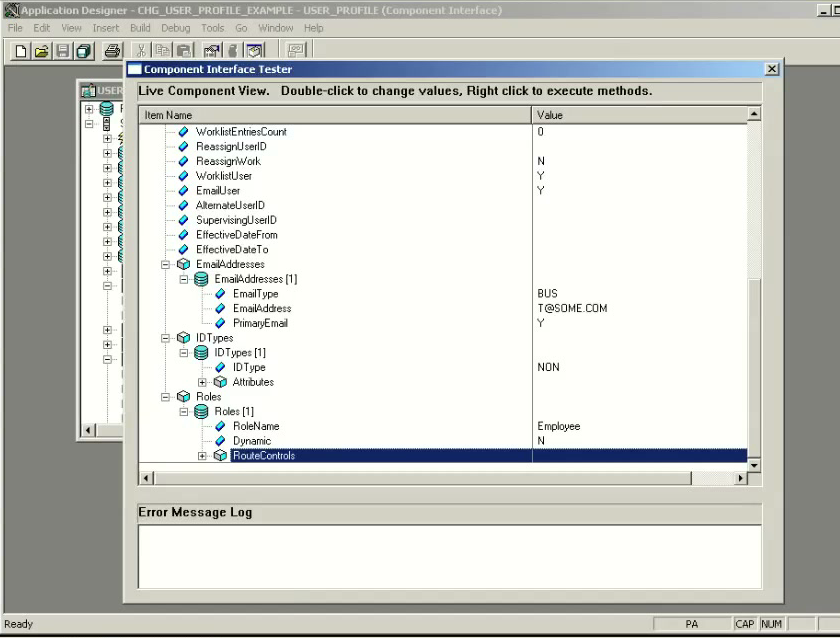Click the RouteControls cube icon

click(x=220, y=456)
